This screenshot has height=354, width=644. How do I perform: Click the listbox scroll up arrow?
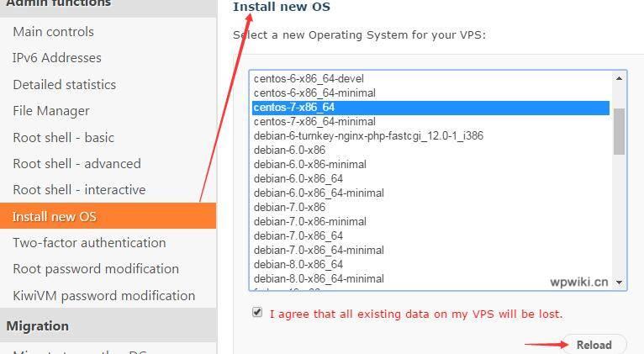(619, 78)
